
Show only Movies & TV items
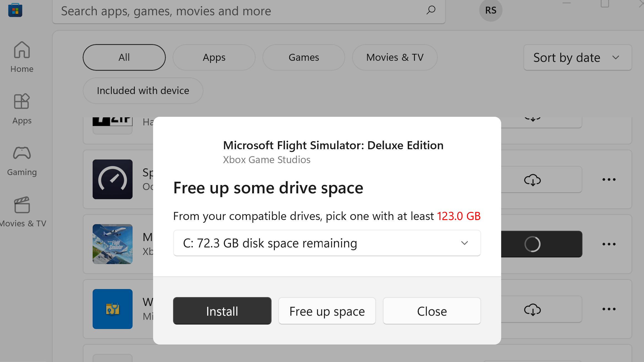(395, 57)
